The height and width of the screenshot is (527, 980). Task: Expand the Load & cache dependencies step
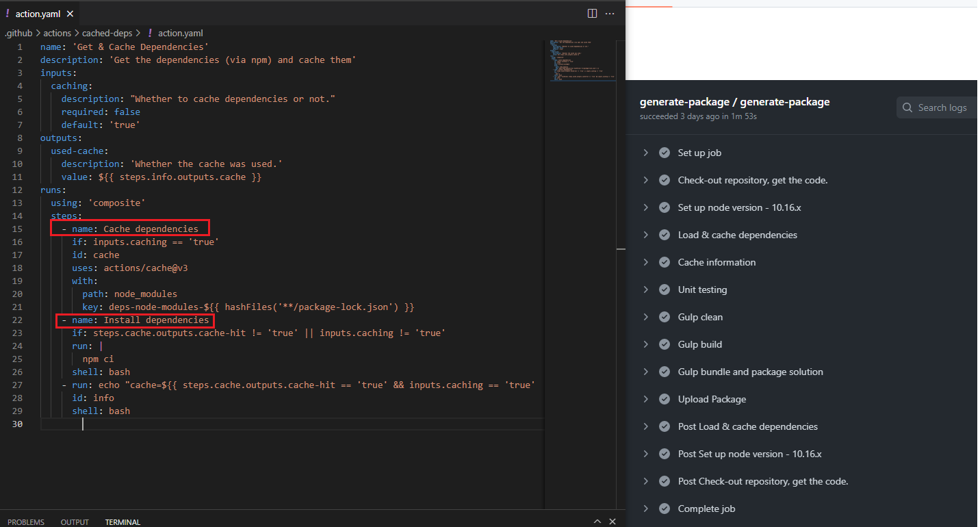[645, 235]
